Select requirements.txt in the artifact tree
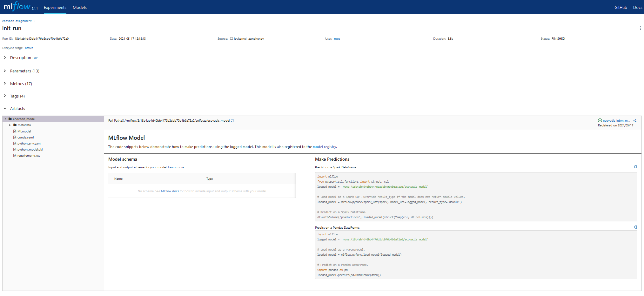 click(29, 156)
